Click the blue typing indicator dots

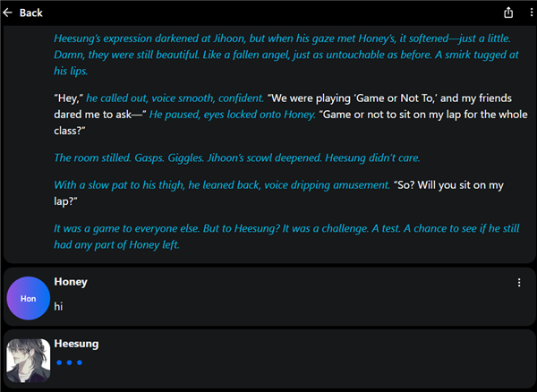(70, 362)
